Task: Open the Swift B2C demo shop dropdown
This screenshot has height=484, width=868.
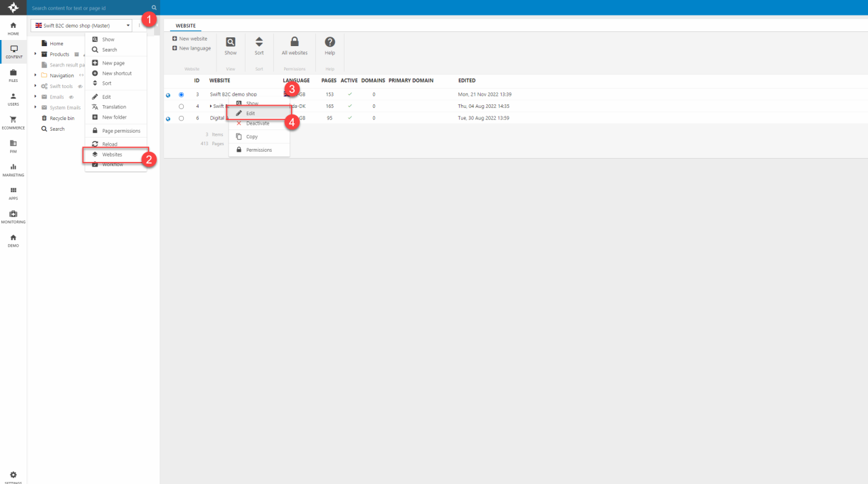Action: coord(81,25)
